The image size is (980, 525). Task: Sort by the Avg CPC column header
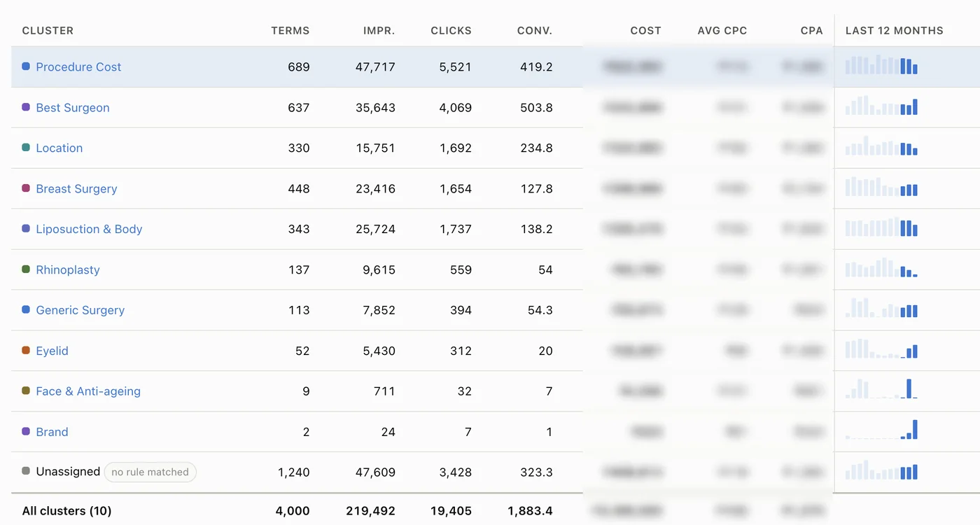(722, 31)
